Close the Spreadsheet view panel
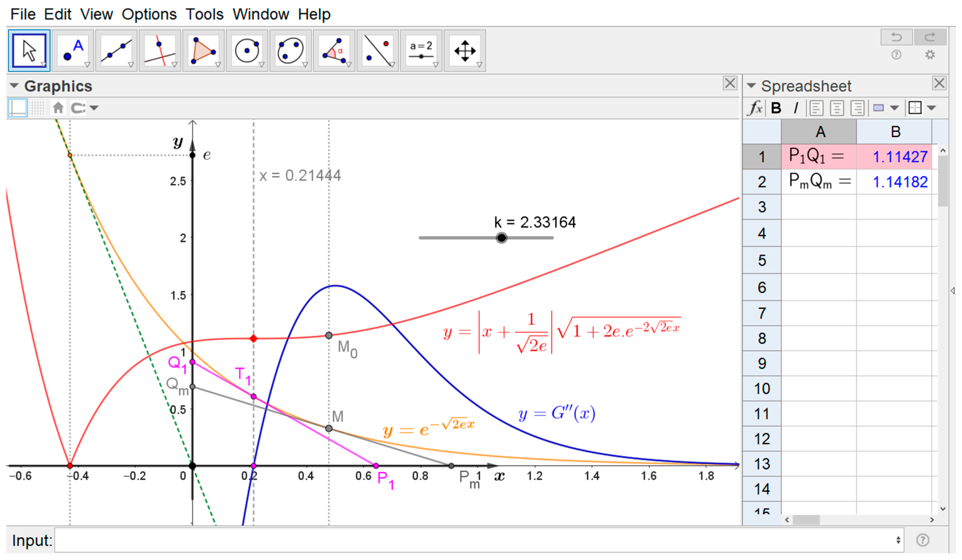The height and width of the screenshot is (560, 962). click(939, 83)
